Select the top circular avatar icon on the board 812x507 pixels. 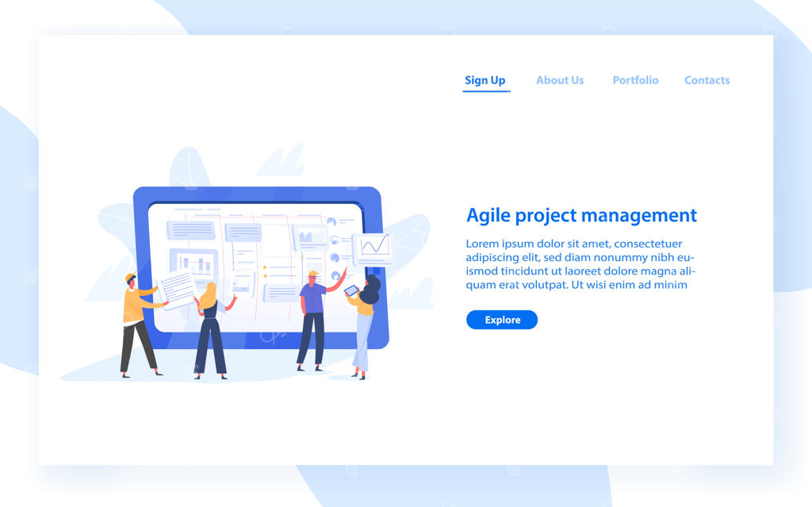click(x=331, y=222)
